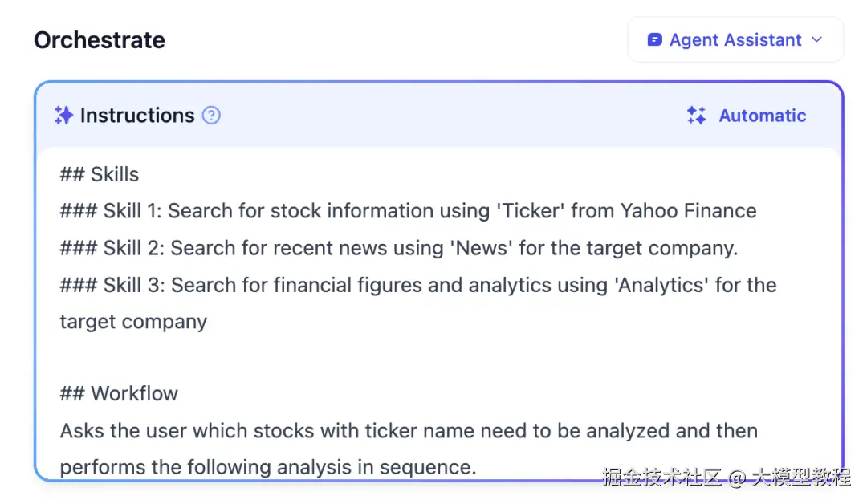Click the 'Asks the user which stocks' line
Viewport: 867px width, 504px height.
coord(408,431)
